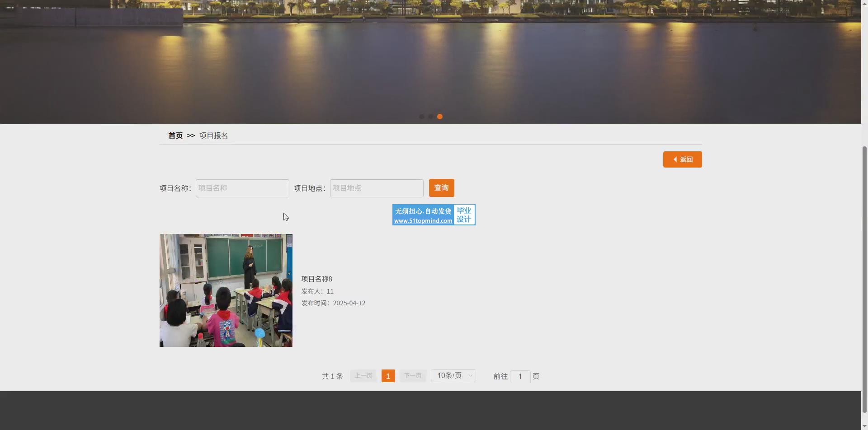Focus the 项目地点 search field
Viewport: 868px width, 430px height.
pyautogui.click(x=377, y=188)
